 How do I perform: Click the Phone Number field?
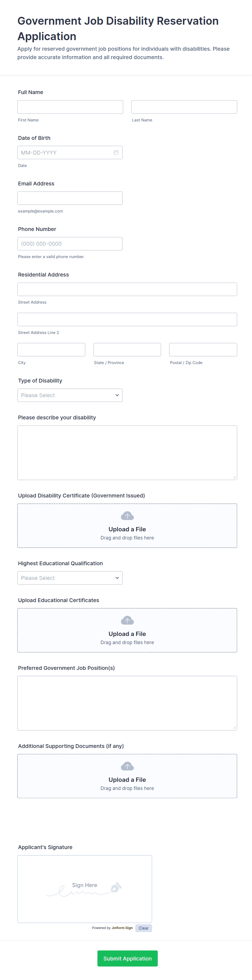(70, 244)
